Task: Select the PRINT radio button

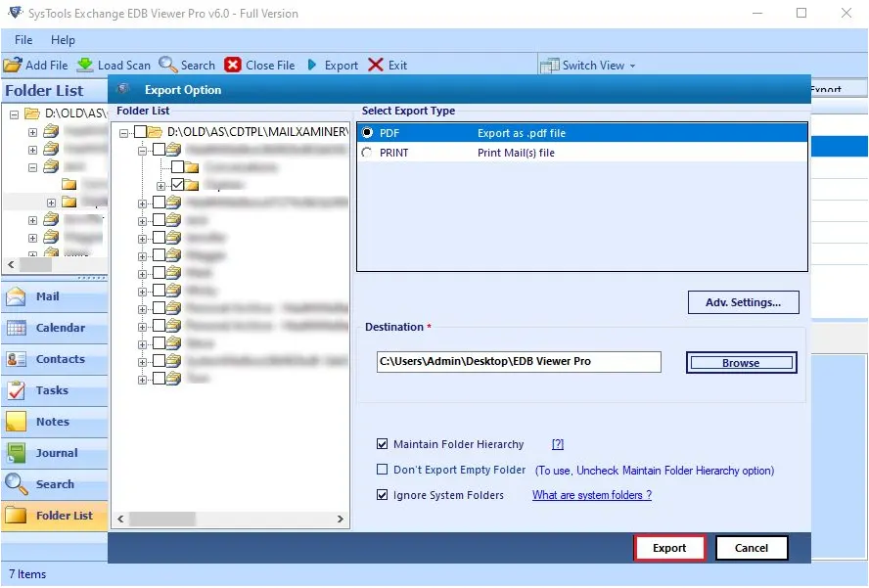Action: pos(367,153)
